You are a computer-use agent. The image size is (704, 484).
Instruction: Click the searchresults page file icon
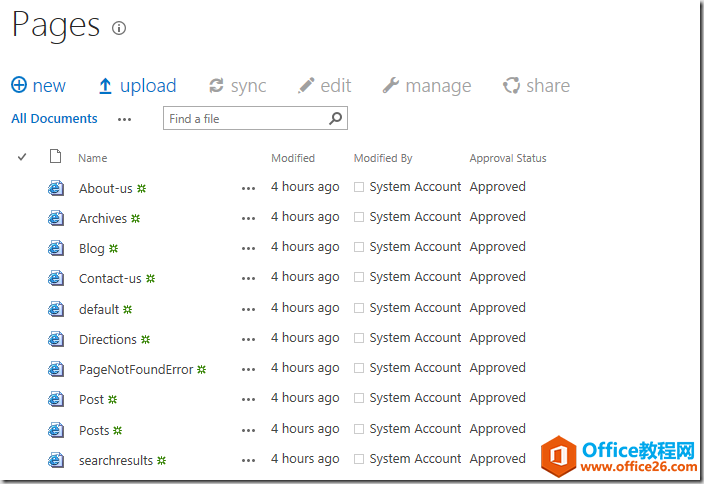57,460
